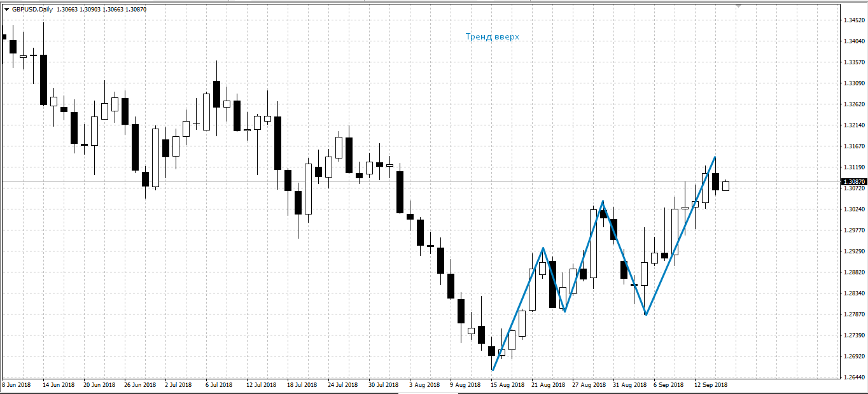The width and height of the screenshot is (868, 394).
Task: Click the 1.33090 price level label
Action: click(854, 83)
